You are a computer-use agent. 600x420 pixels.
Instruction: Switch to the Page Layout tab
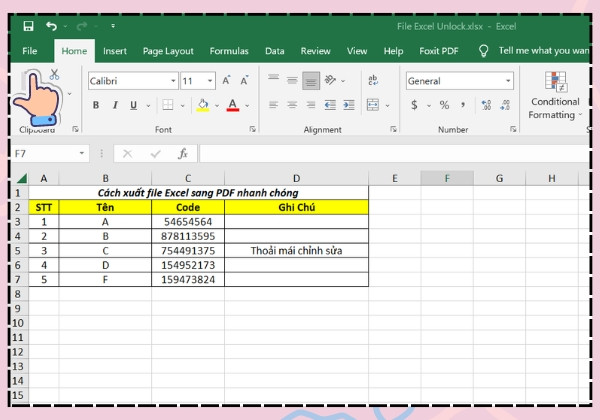(x=168, y=51)
